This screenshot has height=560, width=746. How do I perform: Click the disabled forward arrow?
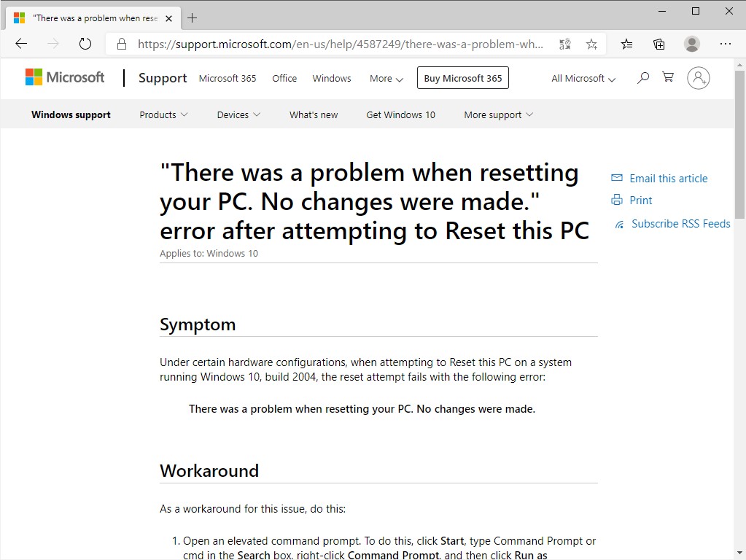[53, 44]
